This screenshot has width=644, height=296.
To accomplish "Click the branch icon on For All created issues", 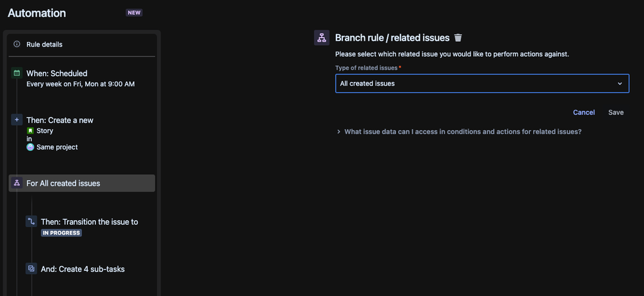I will coord(17,183).
